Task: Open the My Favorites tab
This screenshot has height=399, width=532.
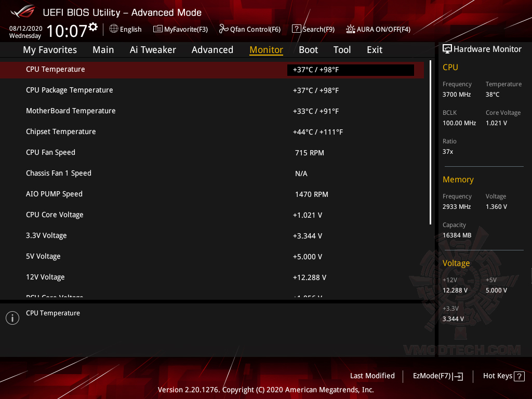Action: (50, 49)
